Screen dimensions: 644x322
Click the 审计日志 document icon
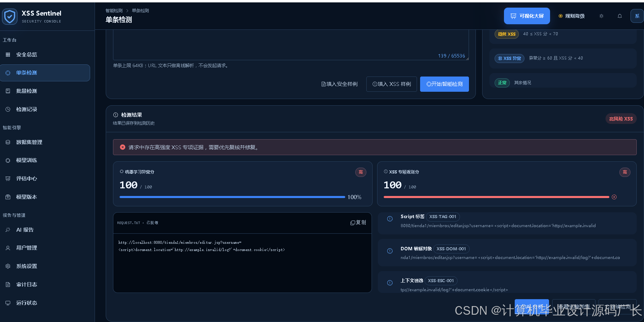(x=8, y=285)
